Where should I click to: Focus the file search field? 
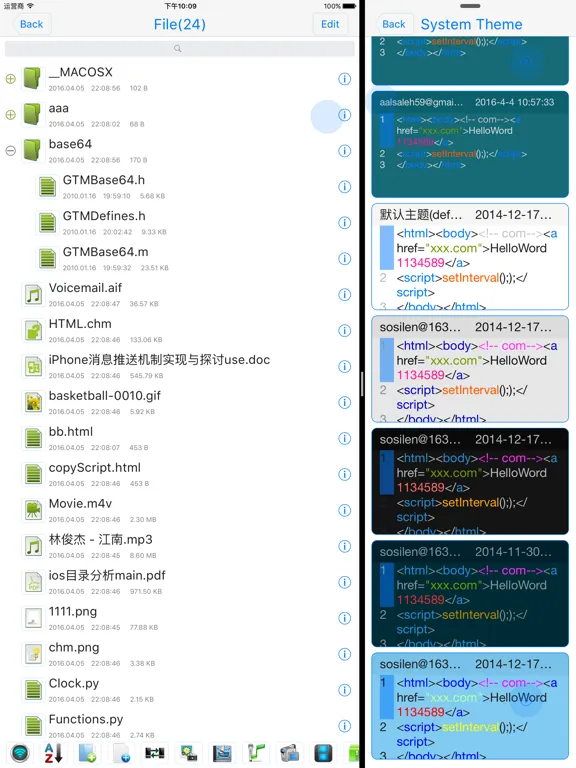tap(179, 48)
